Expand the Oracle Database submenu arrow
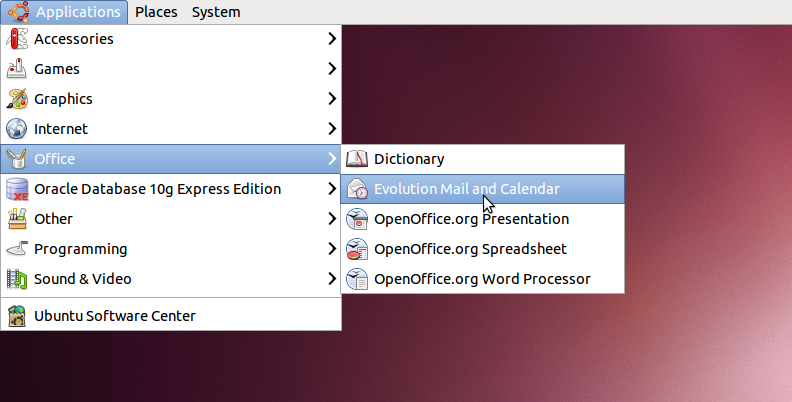This screenshot has width=792, height=402. coord(332,188)
